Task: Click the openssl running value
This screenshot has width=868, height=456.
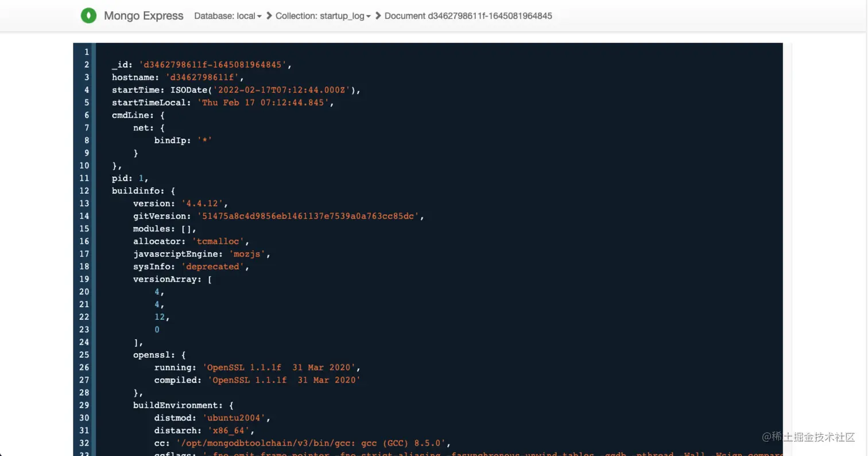Action: (279, 368)
